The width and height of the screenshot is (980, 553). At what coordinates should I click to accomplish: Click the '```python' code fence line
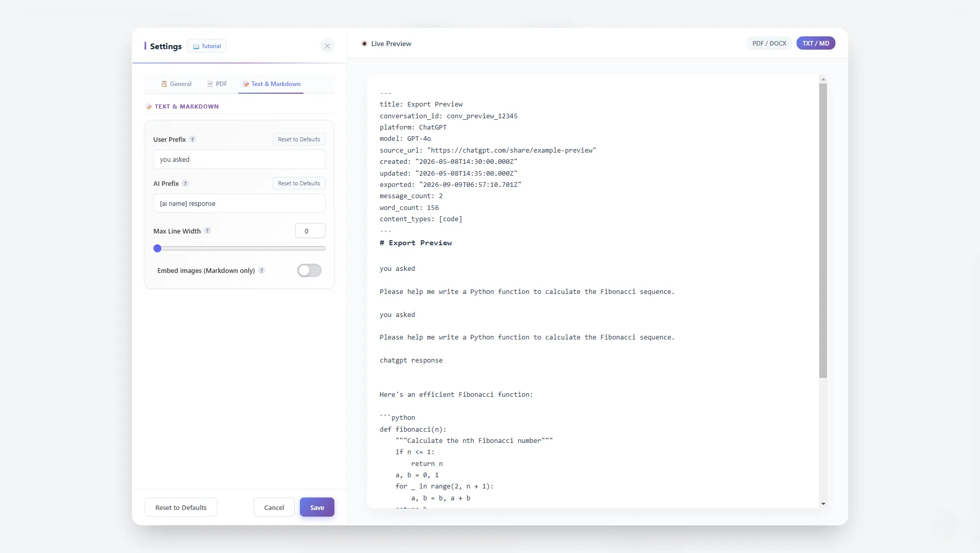pos(397,418)
